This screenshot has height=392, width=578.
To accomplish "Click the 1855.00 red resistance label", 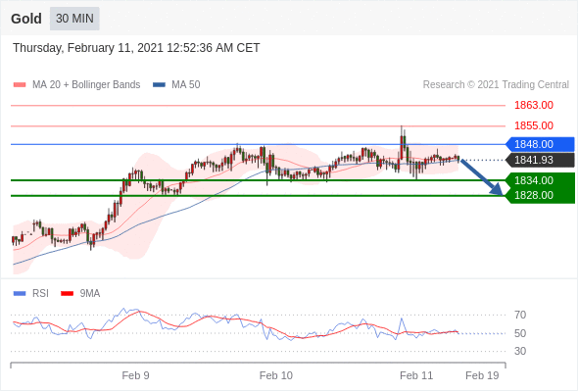I will 534,125.
